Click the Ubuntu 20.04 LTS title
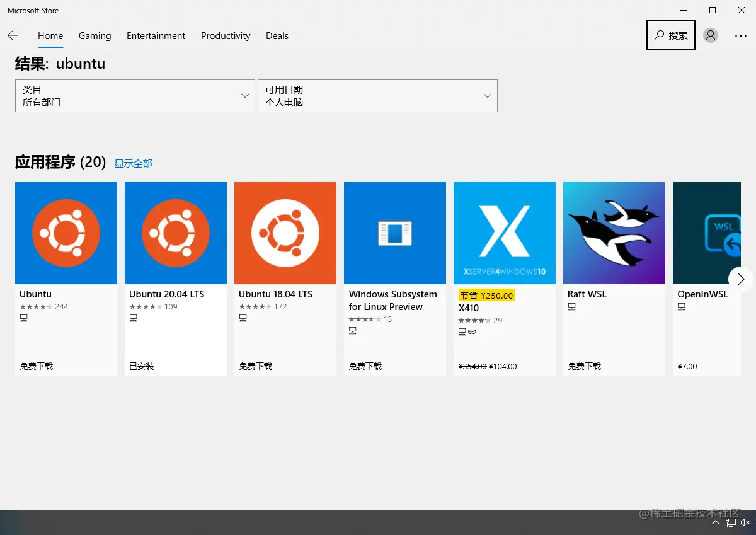The height and width of the screenshot is (535, 756). [x=166, y=294]
